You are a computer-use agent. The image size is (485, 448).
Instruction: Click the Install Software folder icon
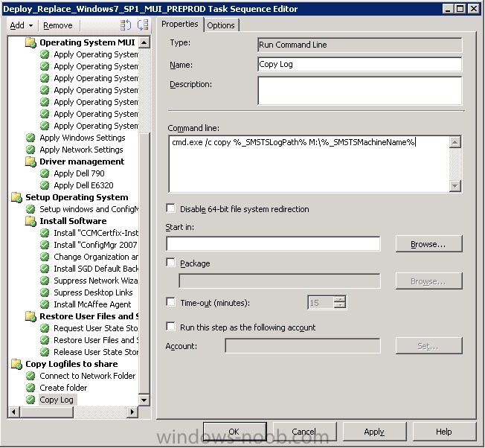pyautogui.click(x=30, y=221)
